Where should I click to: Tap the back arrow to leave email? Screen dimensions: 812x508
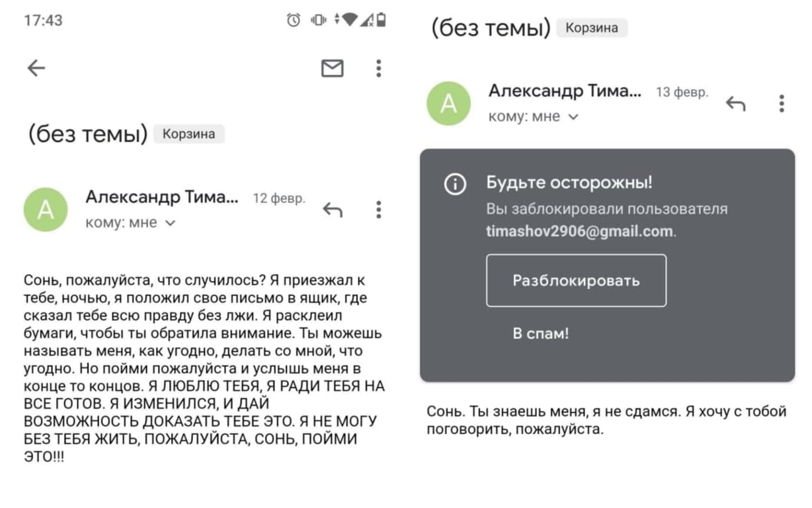[x=36, y=68]
